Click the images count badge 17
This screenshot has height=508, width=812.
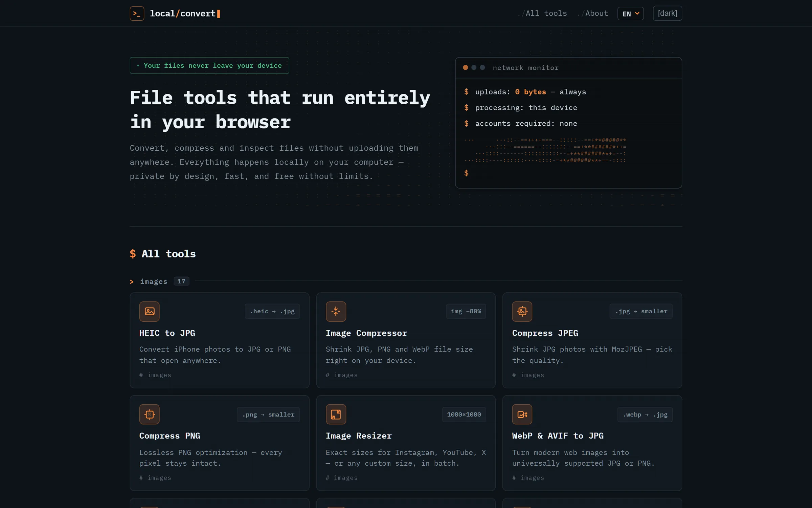click(181, 281)
